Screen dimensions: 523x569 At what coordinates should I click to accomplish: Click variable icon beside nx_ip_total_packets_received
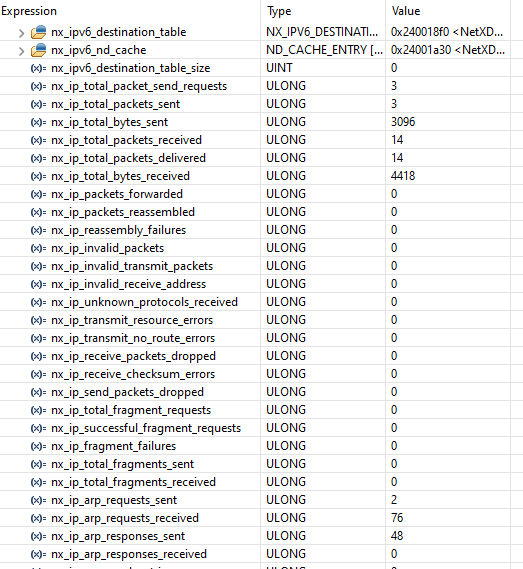[x=38, y=140]
